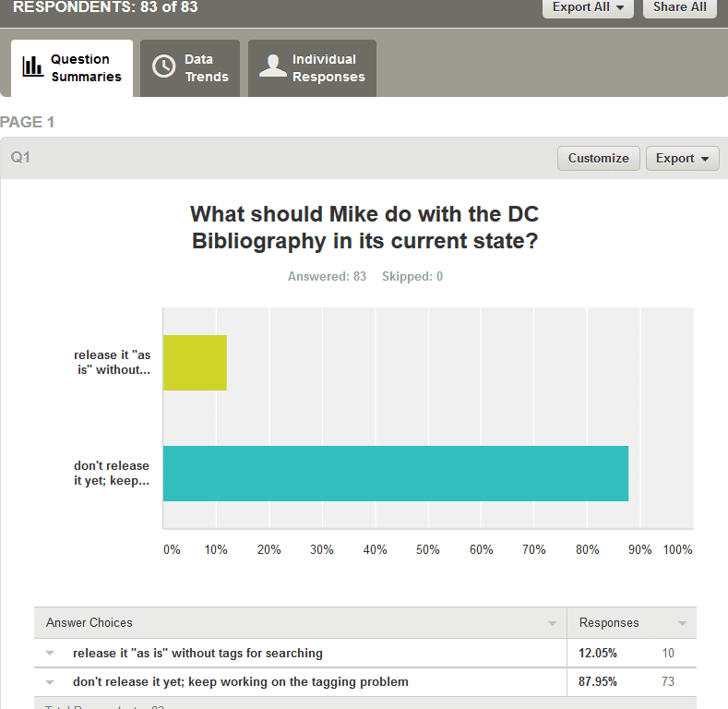Click the 'release it as is' chart axis label
This screenshot has height=709, width=728.
(113, 363)
